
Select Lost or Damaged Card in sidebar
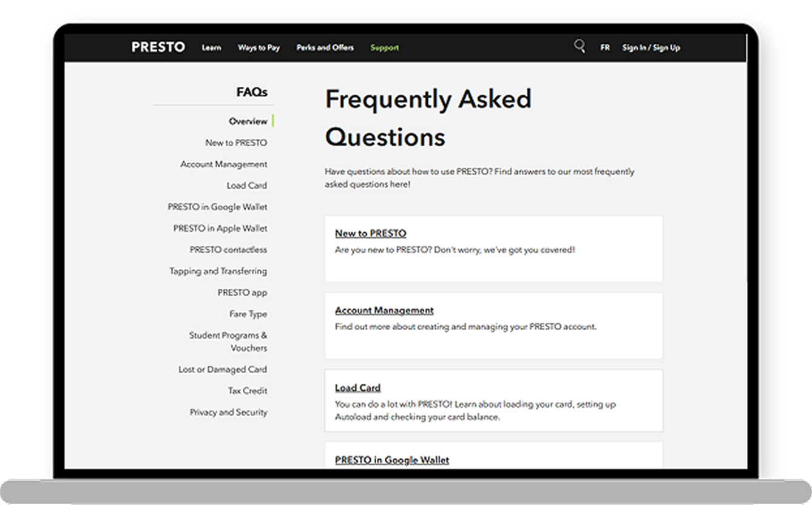[223, 369]
